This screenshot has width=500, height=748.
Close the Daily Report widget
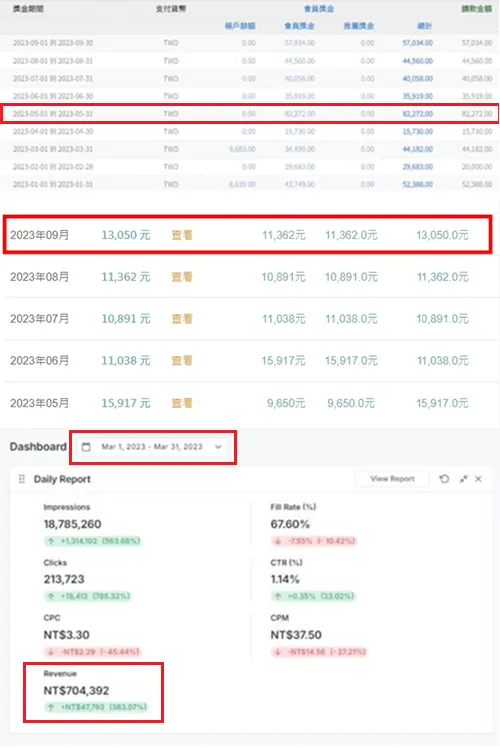click(478, 479)
